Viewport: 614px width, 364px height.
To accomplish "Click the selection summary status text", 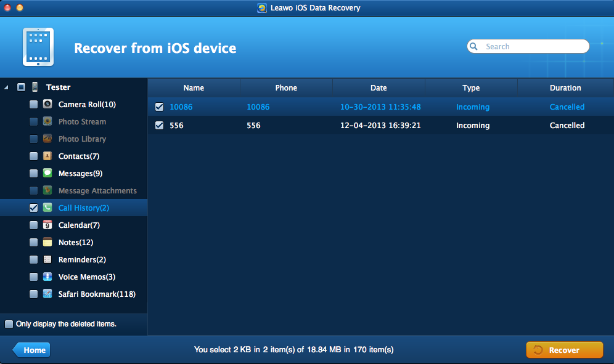I will coord(293,349).
